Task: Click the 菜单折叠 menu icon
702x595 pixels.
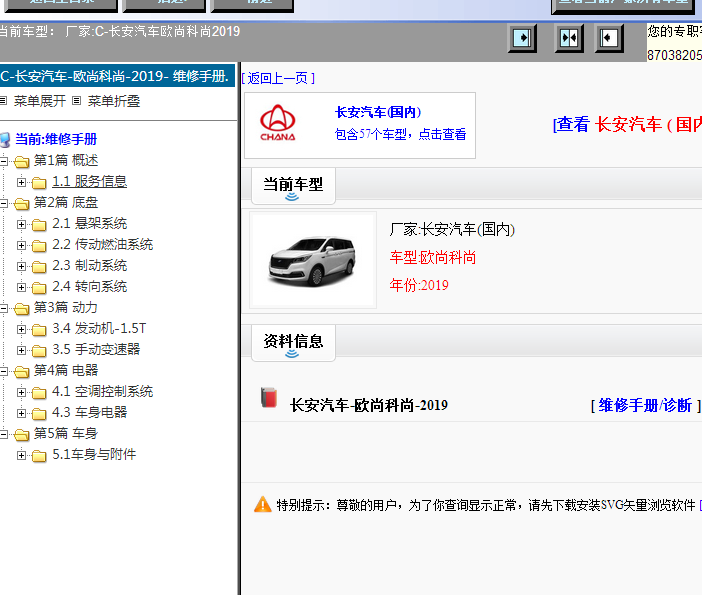Action: (77, 101)
